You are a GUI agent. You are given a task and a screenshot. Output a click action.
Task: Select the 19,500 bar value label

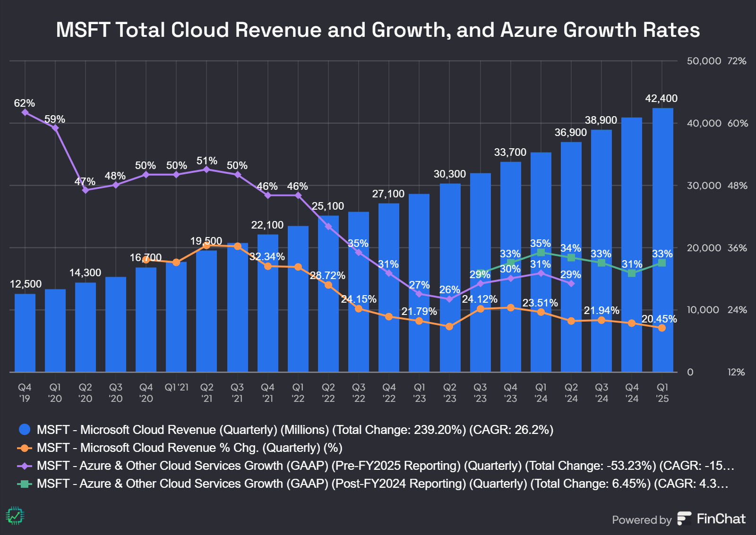pos(206,241)
